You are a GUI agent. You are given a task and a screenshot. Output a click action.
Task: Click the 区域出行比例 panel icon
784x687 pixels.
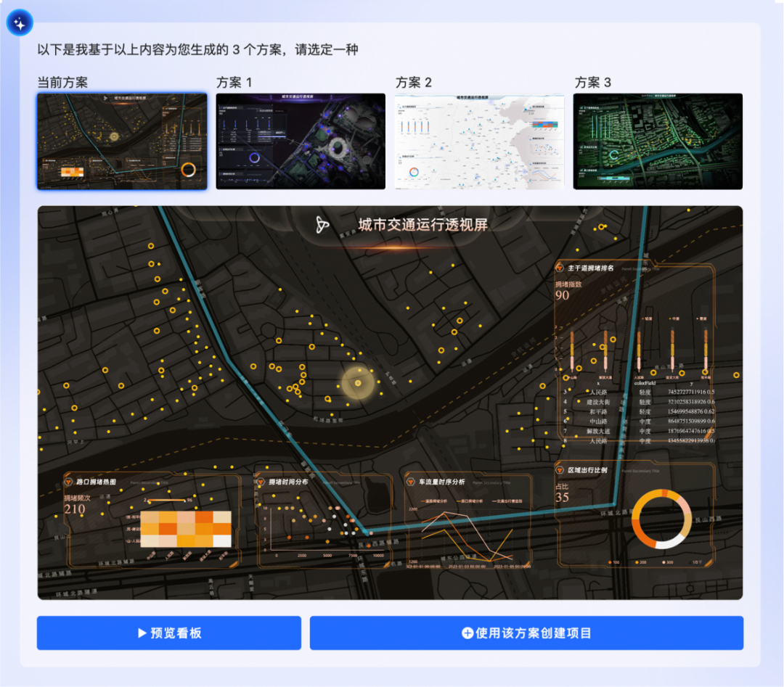click(560, 469)
